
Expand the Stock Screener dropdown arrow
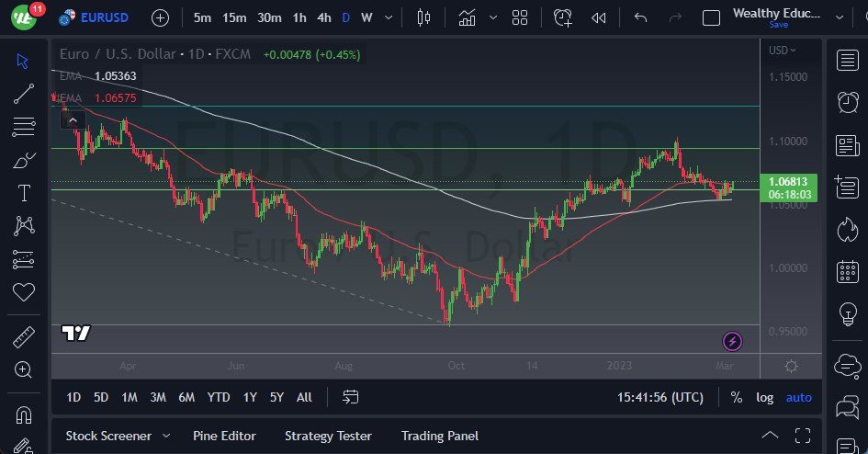click(166, 436)
